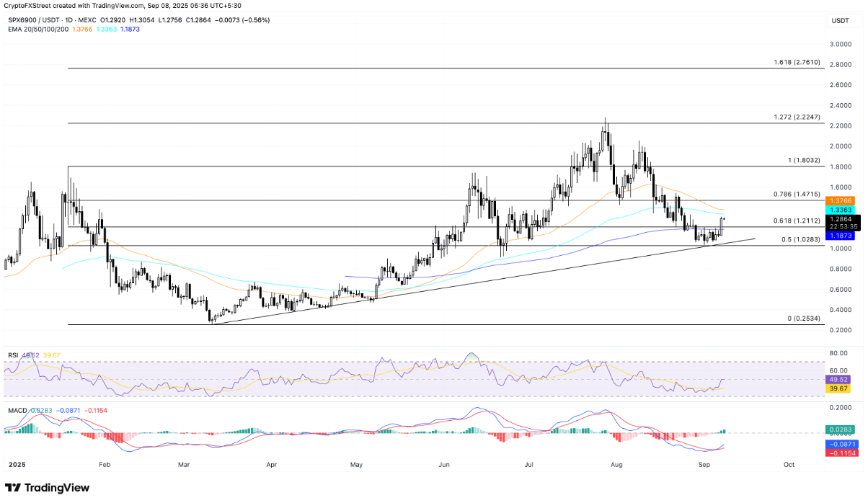868x503 pixels.
Task: Click the orange 1.3766 EMA price label
Action: coord(840,200)
